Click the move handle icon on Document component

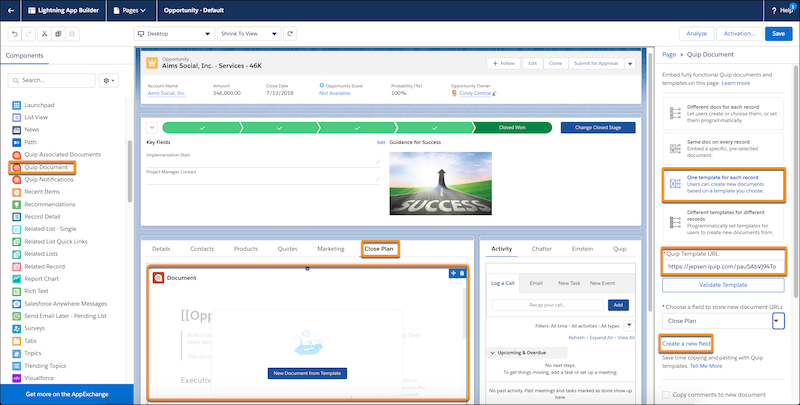point(454,273)
